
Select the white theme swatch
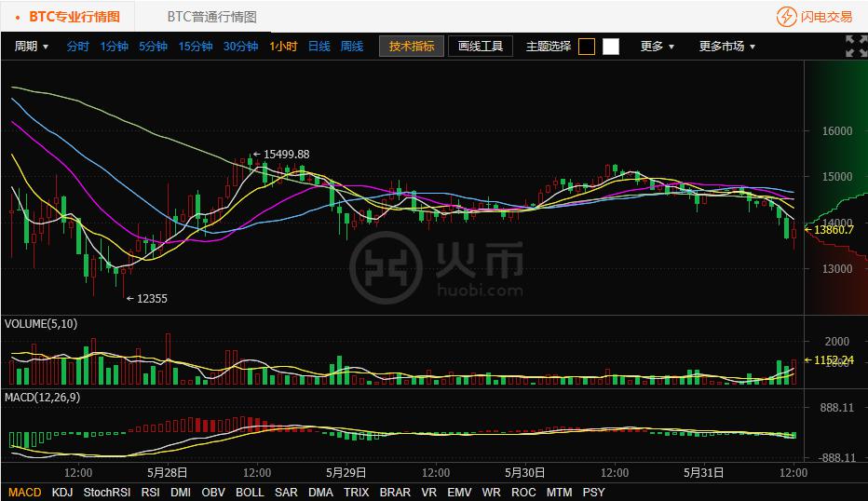pos(610,47)
